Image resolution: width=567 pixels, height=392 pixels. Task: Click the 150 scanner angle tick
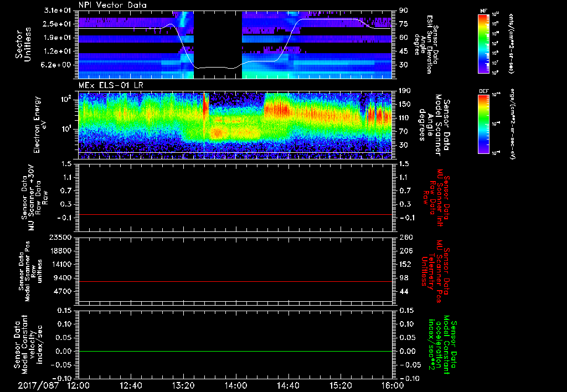point(405,105)
